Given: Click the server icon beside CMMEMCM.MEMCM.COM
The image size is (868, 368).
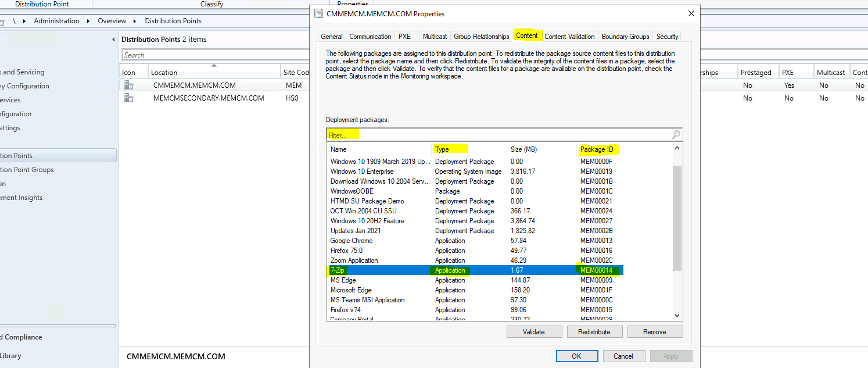Looking at the screenshot, I should tap(128, 85).
